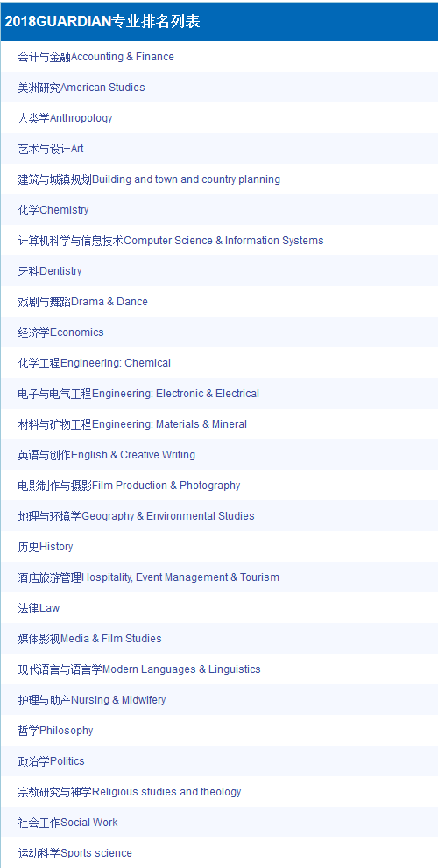Click the Dentistry subject link
Image resolution: width=438 pixels, height=868 pixels.
coord(50,271)
